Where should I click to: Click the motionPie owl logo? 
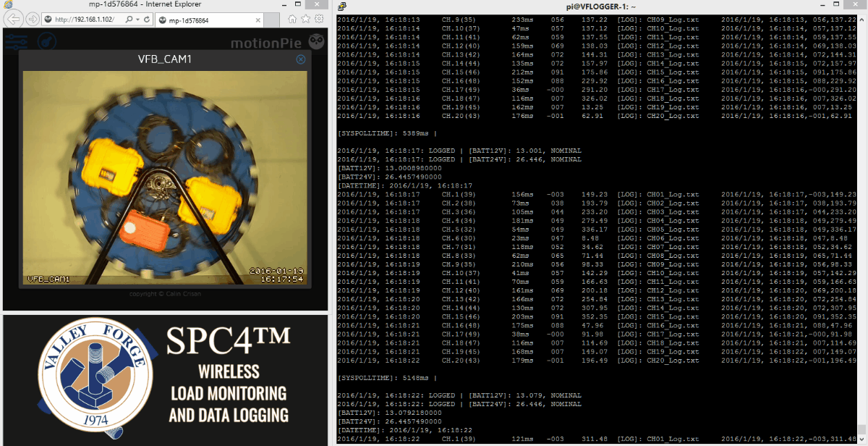[x=316, y=43]
